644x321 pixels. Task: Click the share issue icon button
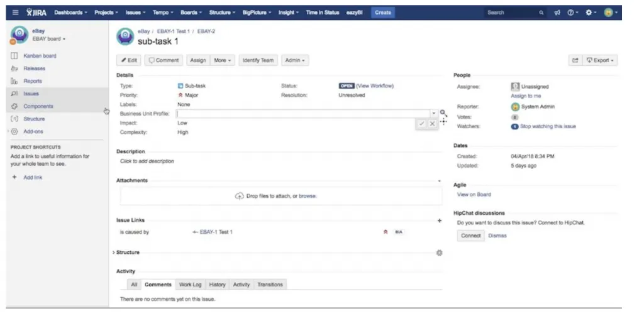click(575, 60)
